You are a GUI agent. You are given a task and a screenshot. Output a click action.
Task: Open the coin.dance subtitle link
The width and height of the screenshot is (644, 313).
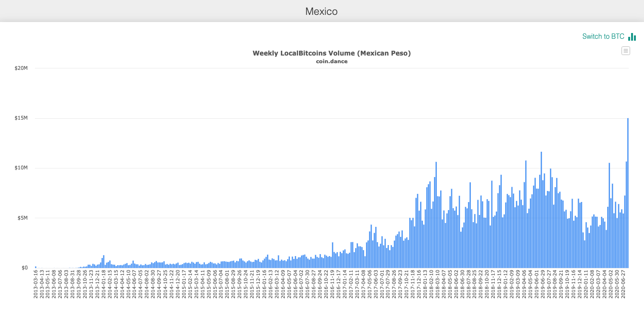point(332,61)
